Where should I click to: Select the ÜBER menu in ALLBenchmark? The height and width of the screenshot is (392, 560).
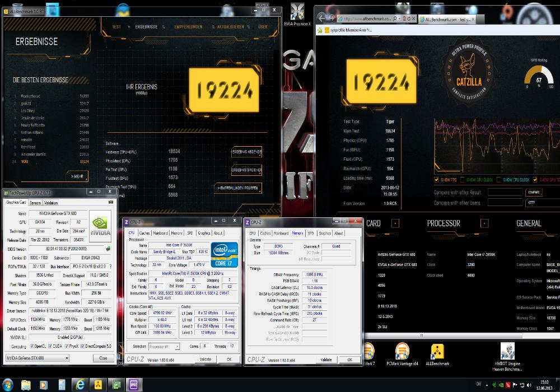coord(263,27)
